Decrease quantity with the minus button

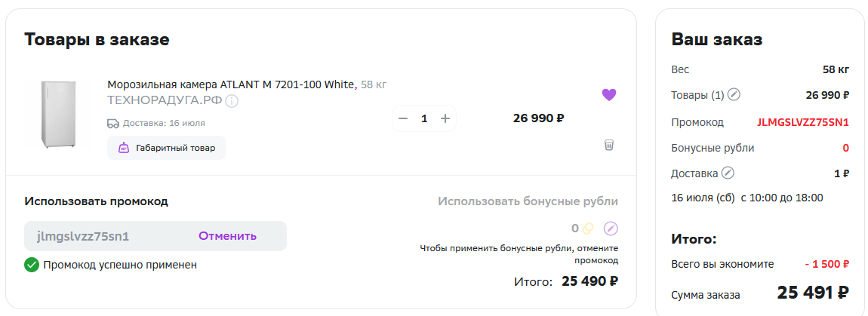point(403,118)
